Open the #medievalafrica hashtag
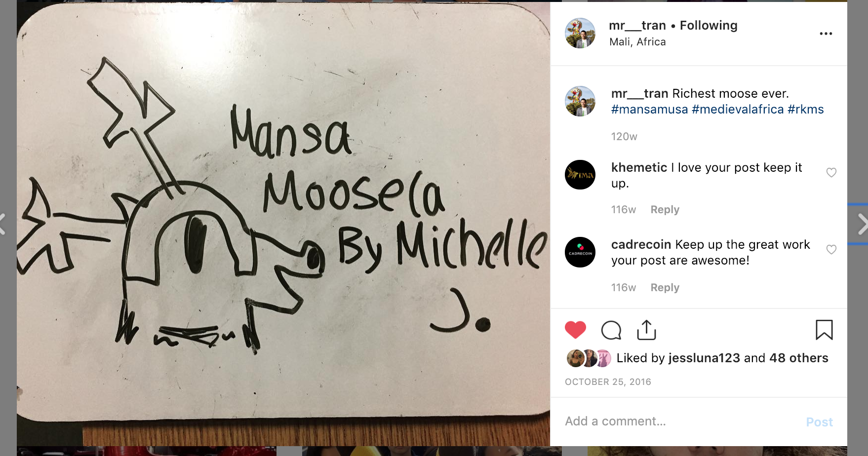 pos(738,109)
